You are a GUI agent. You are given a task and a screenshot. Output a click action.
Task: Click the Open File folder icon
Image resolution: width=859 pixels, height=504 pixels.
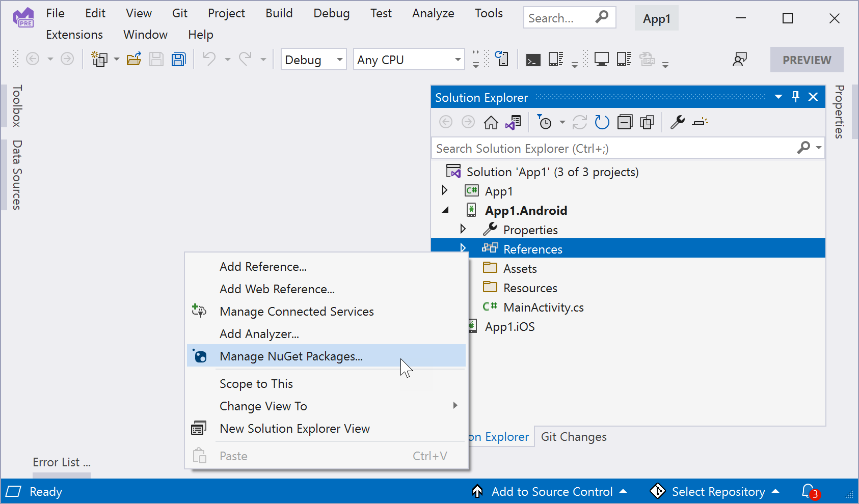(x=134, y=60)
